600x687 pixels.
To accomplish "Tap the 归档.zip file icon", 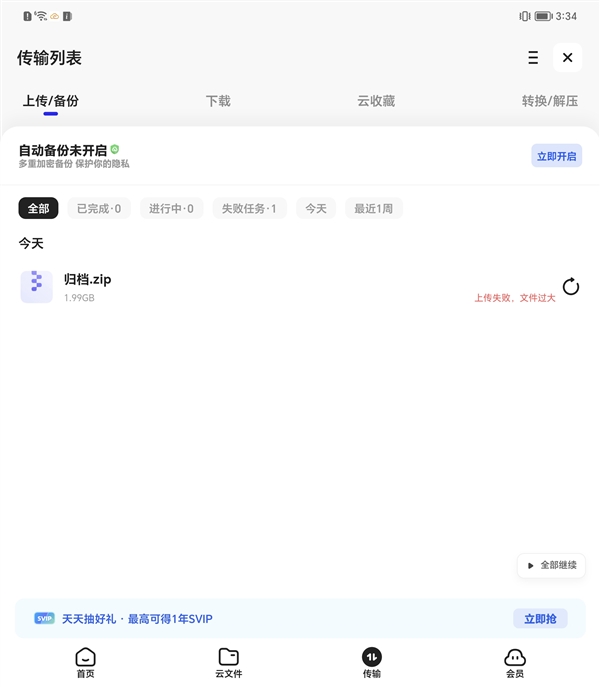I will pos(37,287).
